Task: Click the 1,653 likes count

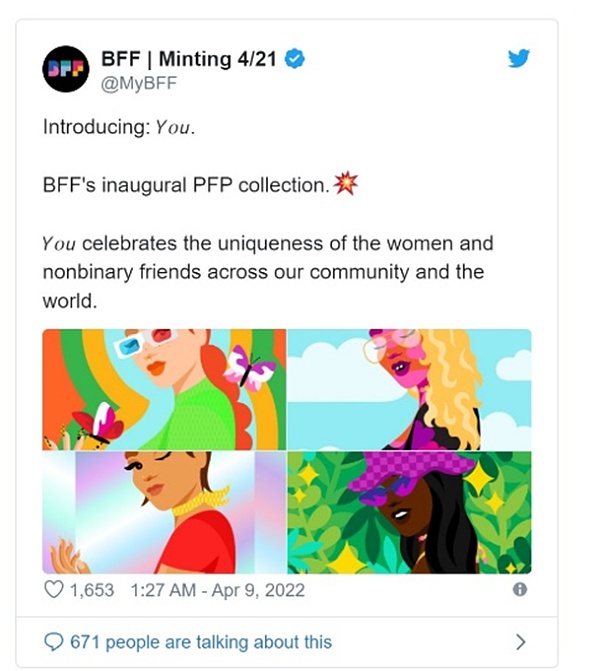Action: (93, 590)
